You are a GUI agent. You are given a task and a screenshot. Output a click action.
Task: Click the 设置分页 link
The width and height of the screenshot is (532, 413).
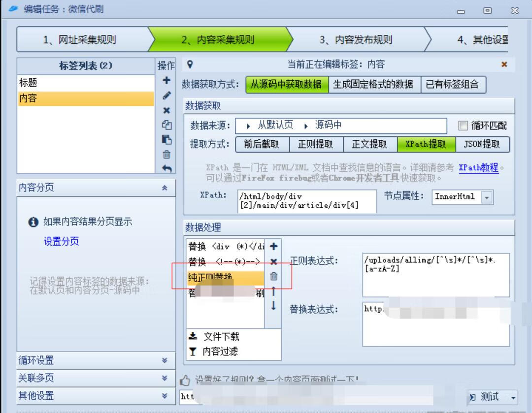pyautogui.click(x=62, y=241)
